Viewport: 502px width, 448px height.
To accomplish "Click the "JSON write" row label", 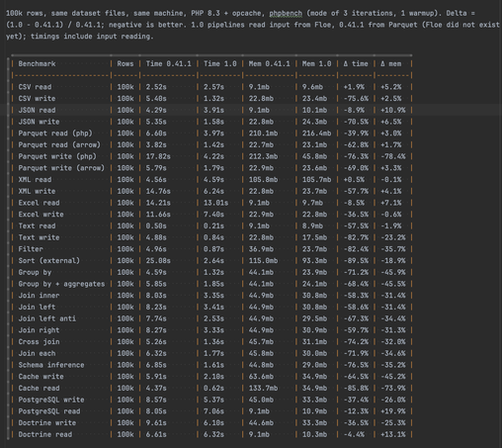I will [39, 122].
